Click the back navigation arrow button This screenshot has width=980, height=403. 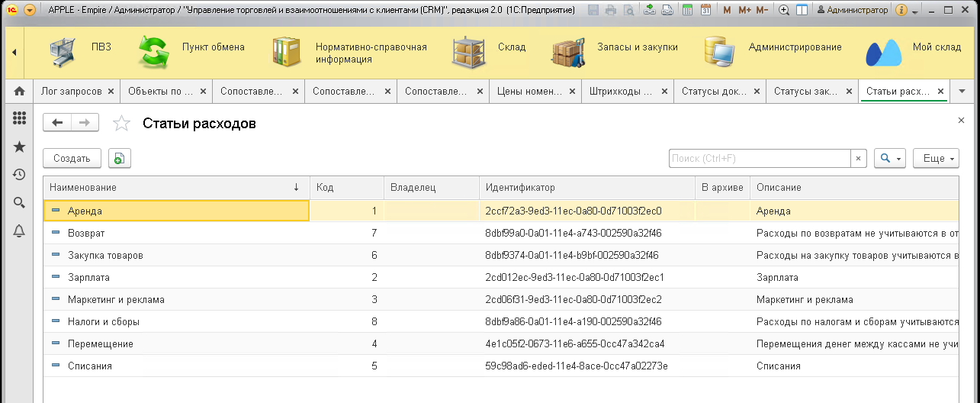click(57, 123)
